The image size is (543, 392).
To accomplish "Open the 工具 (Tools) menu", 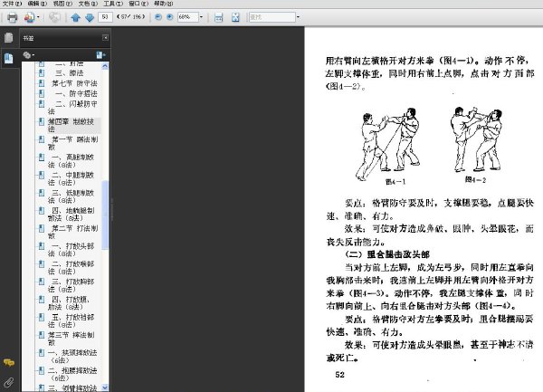I will 113,4.
